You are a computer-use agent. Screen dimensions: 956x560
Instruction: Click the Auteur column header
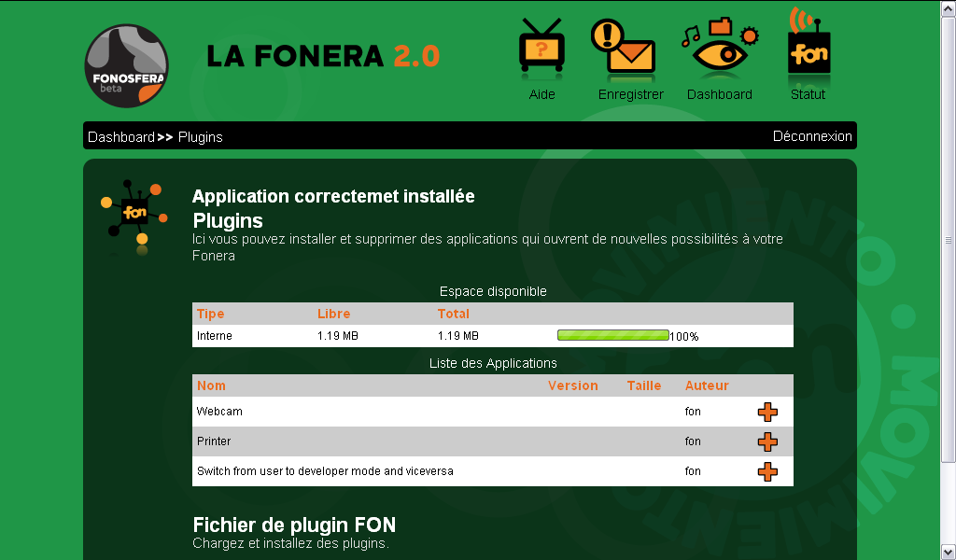click(707, 385)
